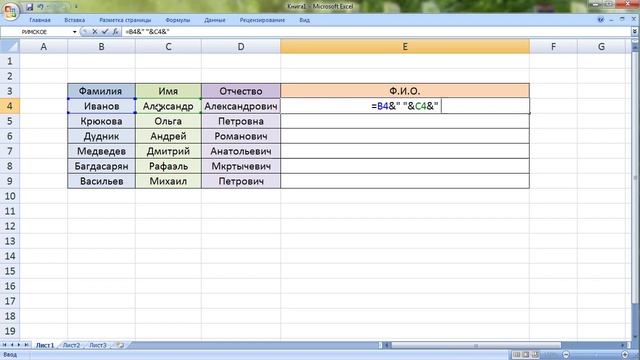The width and height of the screenshot is (640, 360).
Task: Save the workbook with the floppy icon
Action: (29, 7)
